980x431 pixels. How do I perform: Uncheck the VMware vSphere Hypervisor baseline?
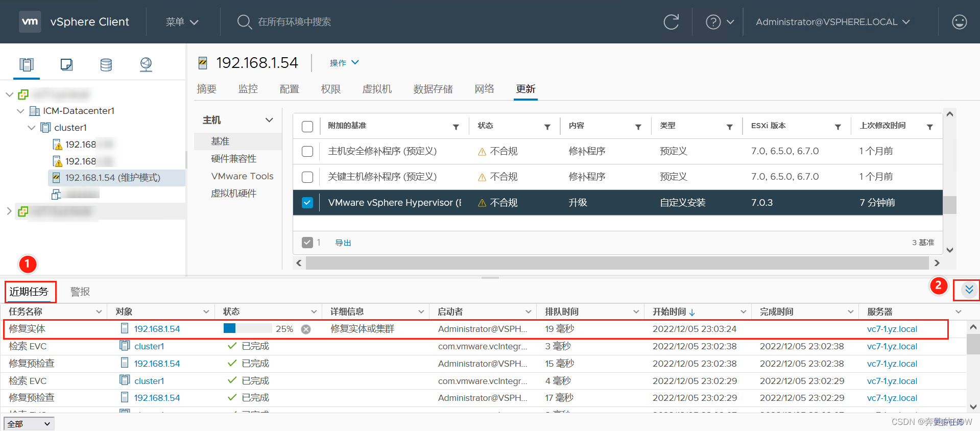tap(307, 203)
